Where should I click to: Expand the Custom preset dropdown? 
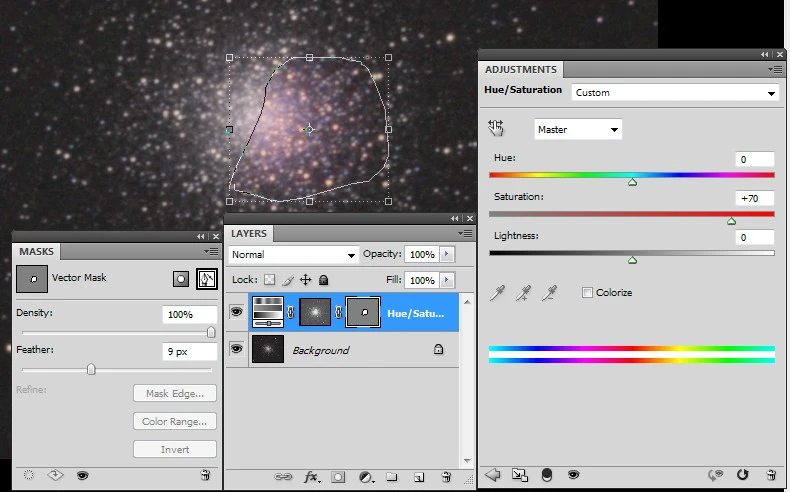674,93
